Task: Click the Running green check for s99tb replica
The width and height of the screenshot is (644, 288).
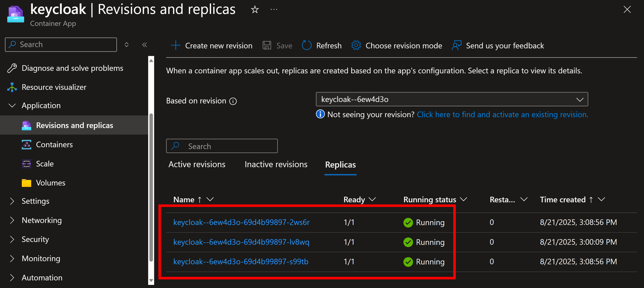Action: click(x=408, y=262)
